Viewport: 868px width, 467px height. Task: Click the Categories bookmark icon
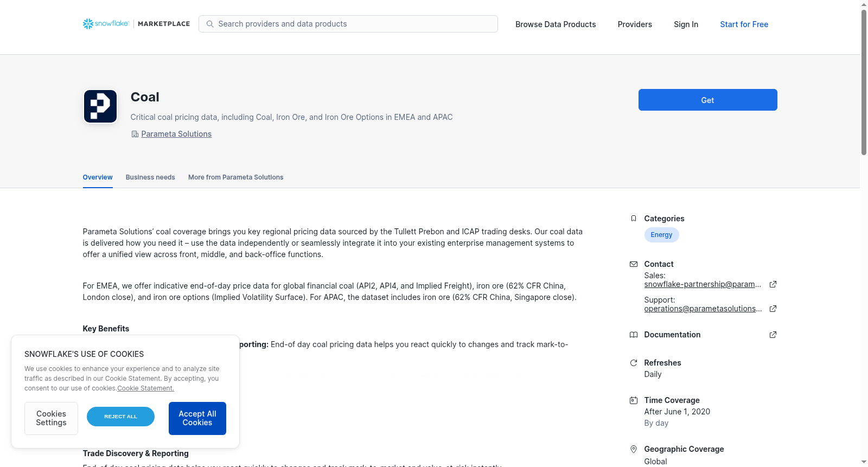634,219
